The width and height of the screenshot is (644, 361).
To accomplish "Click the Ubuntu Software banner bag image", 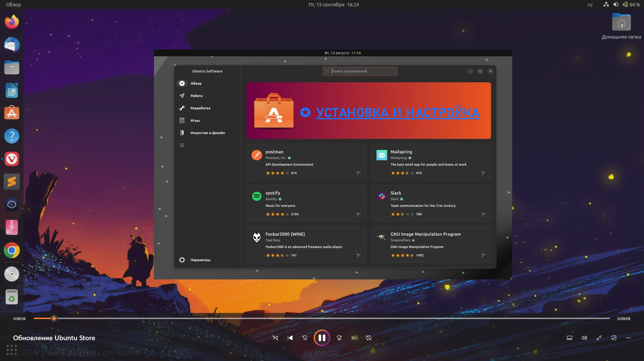I will (x=274, y=110).
